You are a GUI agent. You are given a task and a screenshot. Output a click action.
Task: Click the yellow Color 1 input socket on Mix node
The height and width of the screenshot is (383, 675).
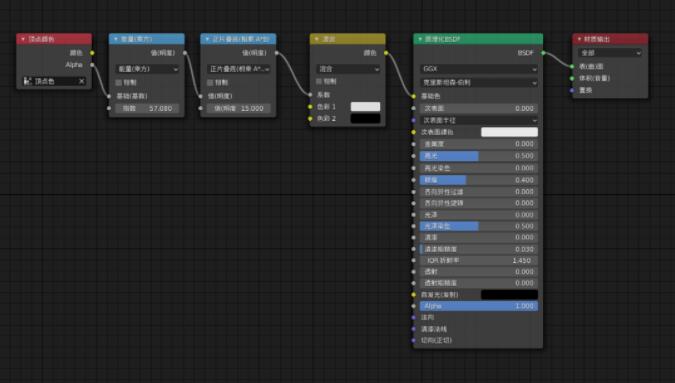click(310, 107)
